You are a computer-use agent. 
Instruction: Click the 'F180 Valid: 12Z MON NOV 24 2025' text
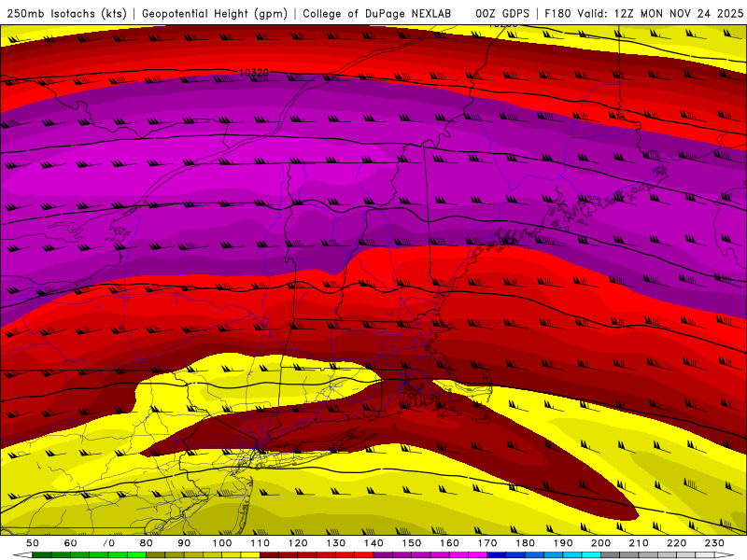tap(643, 13)
